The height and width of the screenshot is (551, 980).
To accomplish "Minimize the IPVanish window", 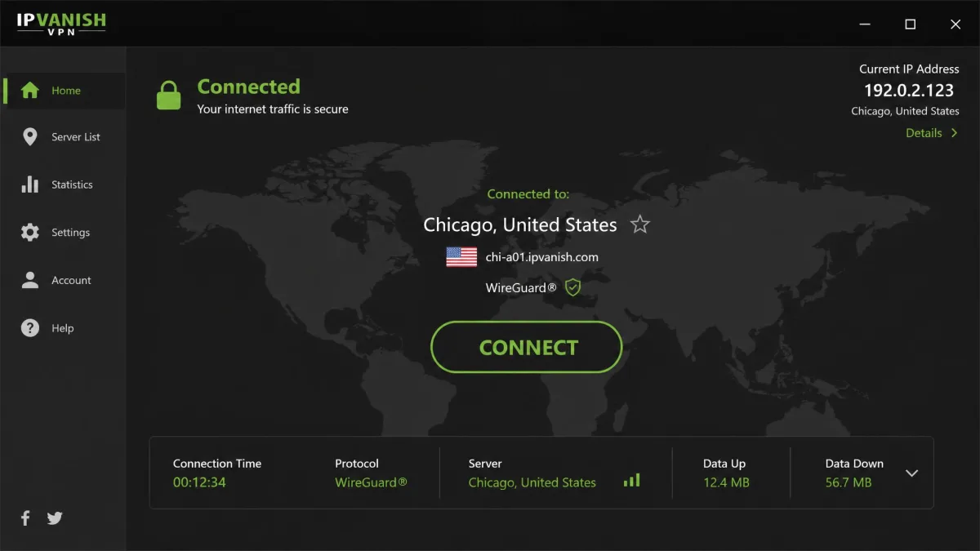I will 866,24.
